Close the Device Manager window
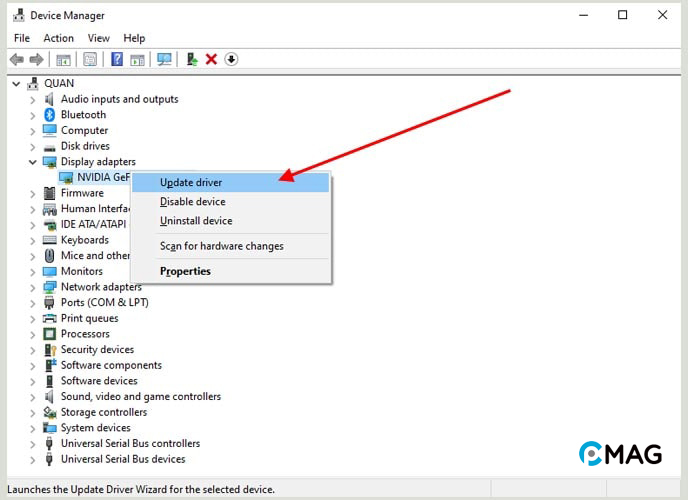Viewport: 688px width, 500px height. [663, 15]
